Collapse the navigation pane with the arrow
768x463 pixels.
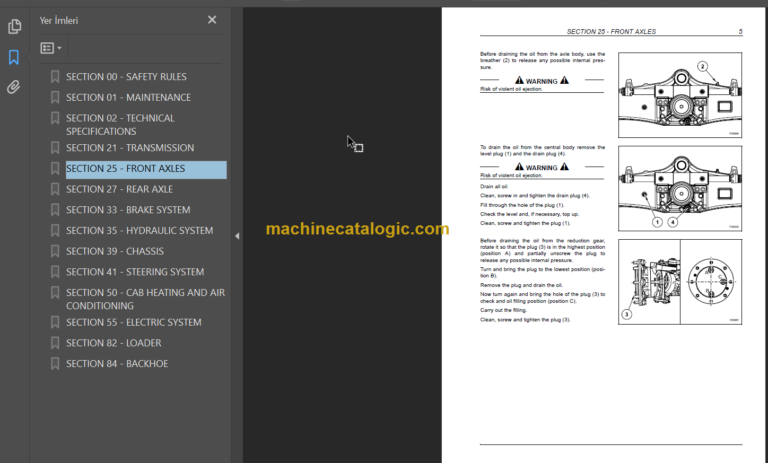coord(237,236)
